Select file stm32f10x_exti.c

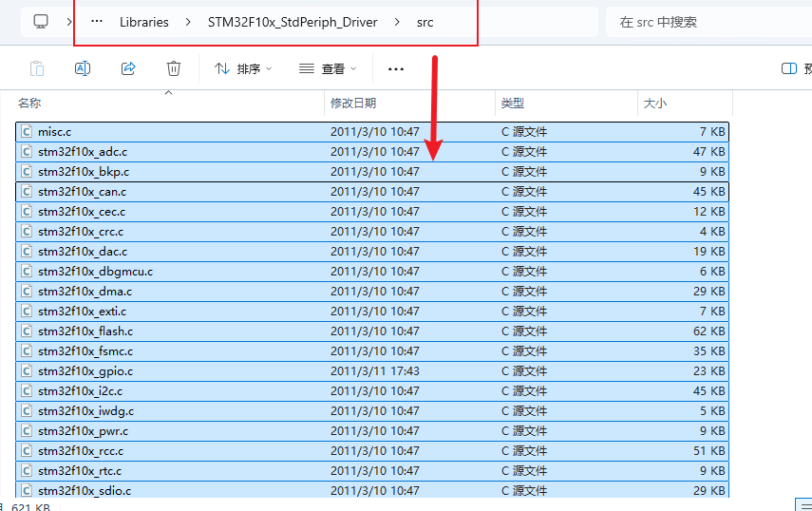click(372, 312)
